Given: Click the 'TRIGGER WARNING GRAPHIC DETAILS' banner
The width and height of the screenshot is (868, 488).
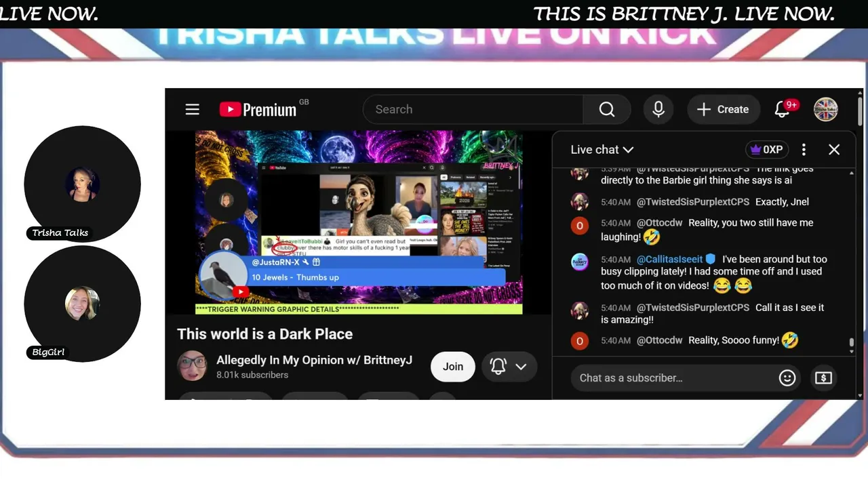Looking at the screenshot, I should point(359,309).
